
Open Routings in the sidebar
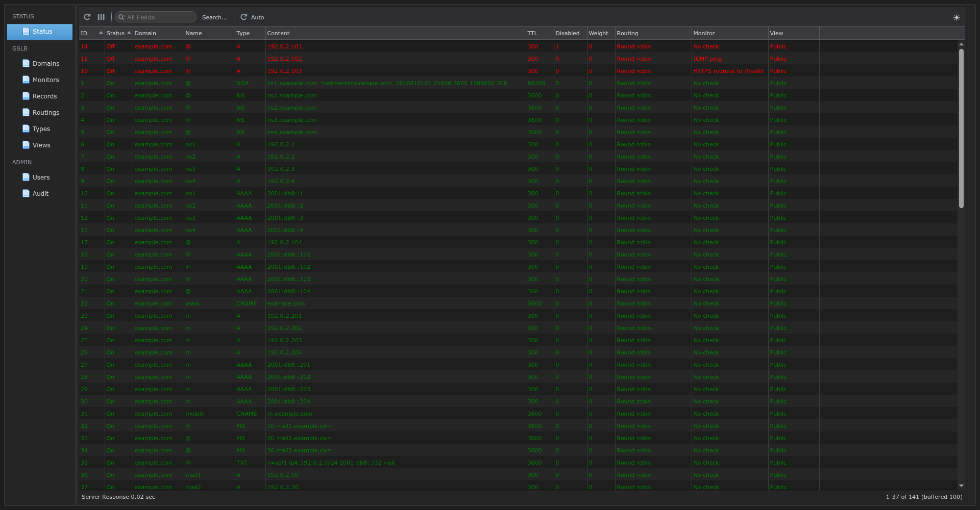(x=40, y=113)
